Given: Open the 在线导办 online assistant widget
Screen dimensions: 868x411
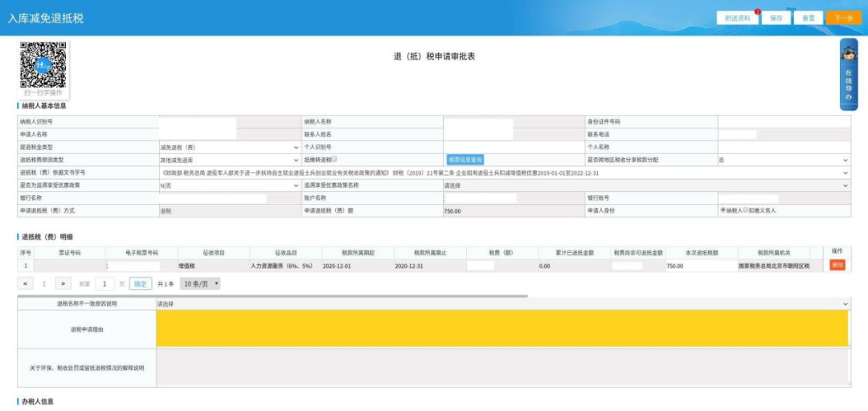Looking at the screenshot, I should [x=848, y=74].
